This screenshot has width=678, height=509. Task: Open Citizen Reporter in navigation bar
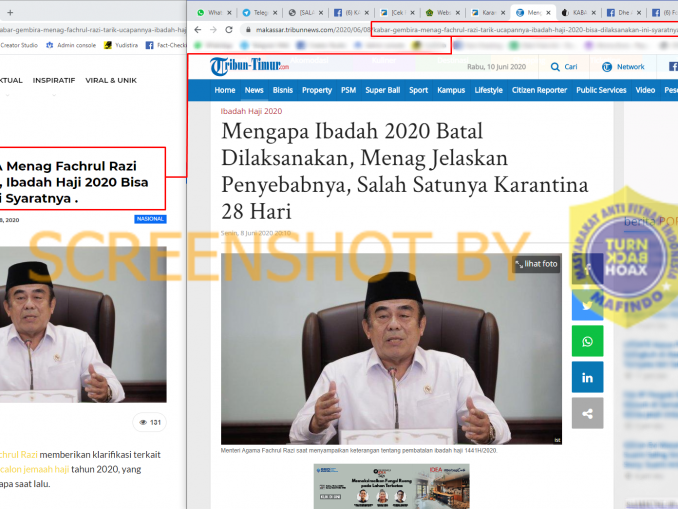click(x=539, y=90)
